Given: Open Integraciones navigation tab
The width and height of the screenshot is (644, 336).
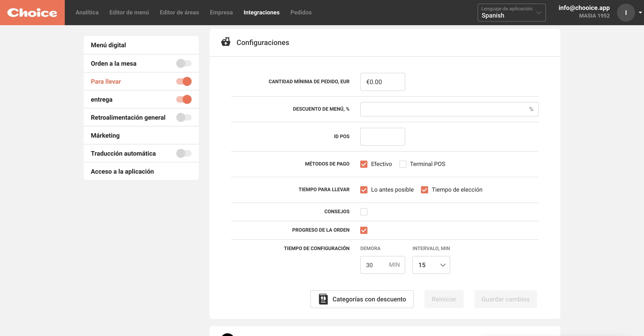Looking at the screenshot, I should 262,12.
